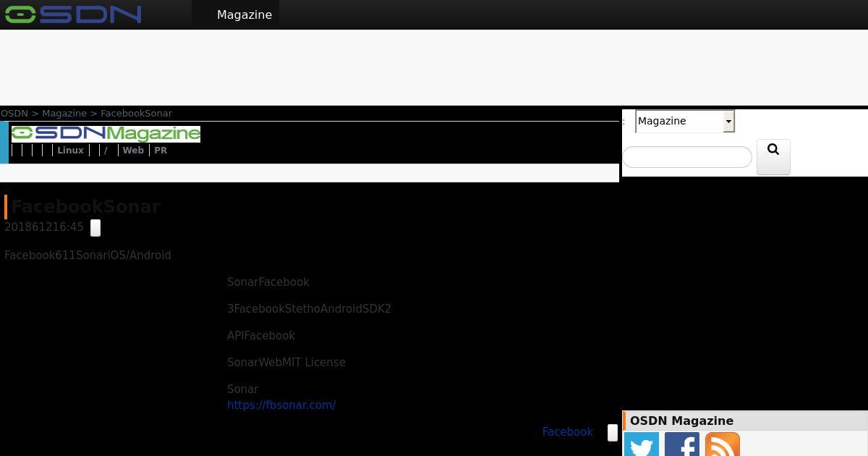Click the OSDN logo in header
868x456 pixels.
coord(73,14)
